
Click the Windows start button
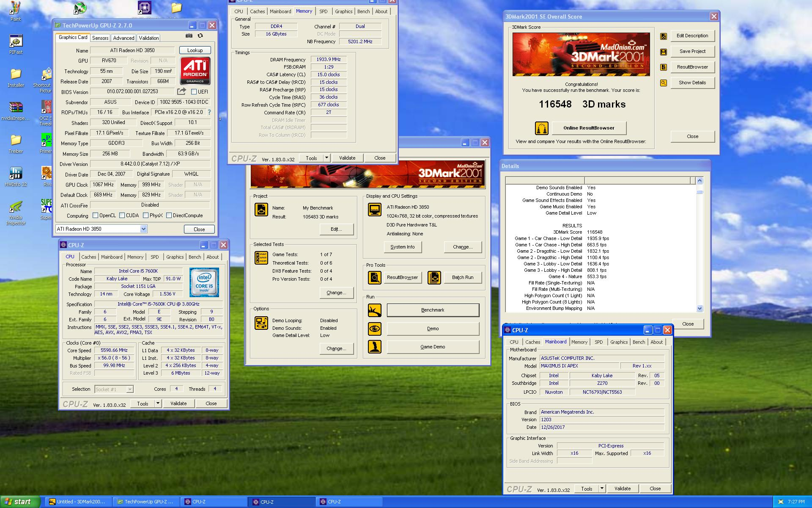(20, 502)
